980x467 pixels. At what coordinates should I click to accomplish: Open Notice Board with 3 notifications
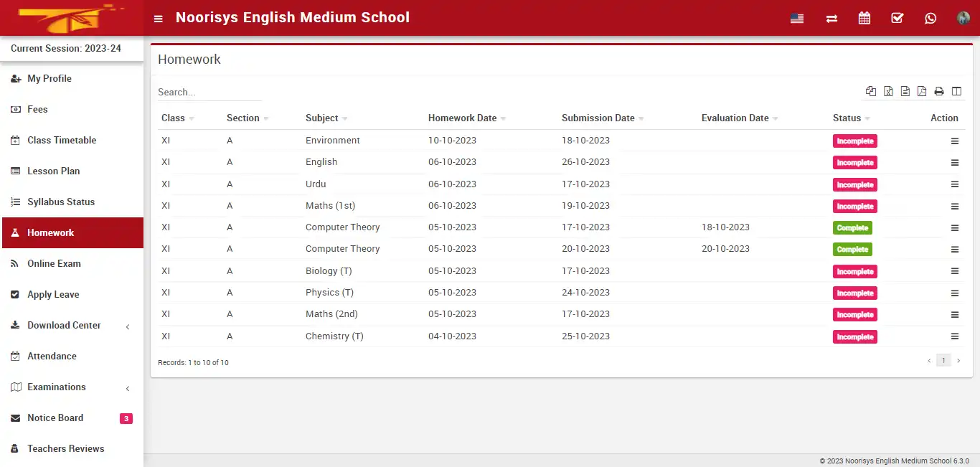(55, 418)
